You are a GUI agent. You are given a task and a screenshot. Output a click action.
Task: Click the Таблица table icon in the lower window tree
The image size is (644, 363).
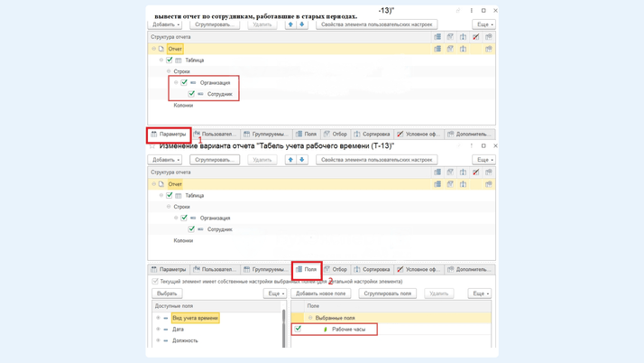(179, 195)
